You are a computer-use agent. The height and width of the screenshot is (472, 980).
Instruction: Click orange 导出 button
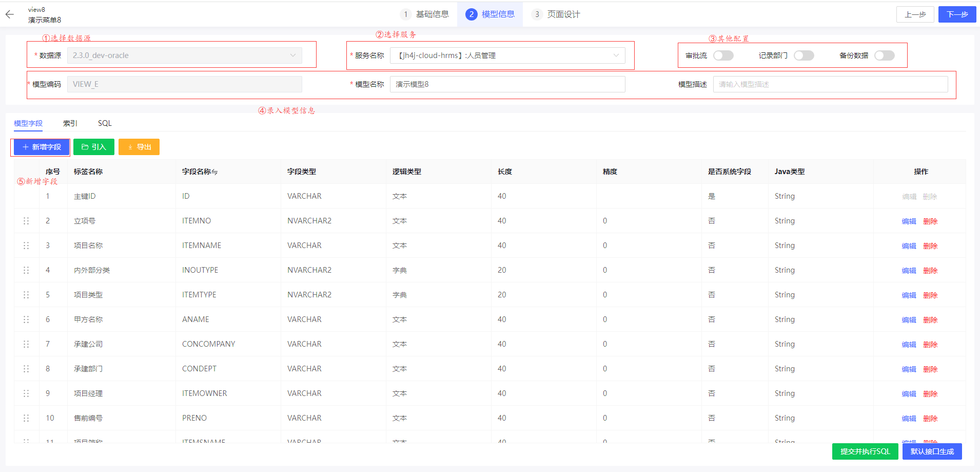click(139, 147)
